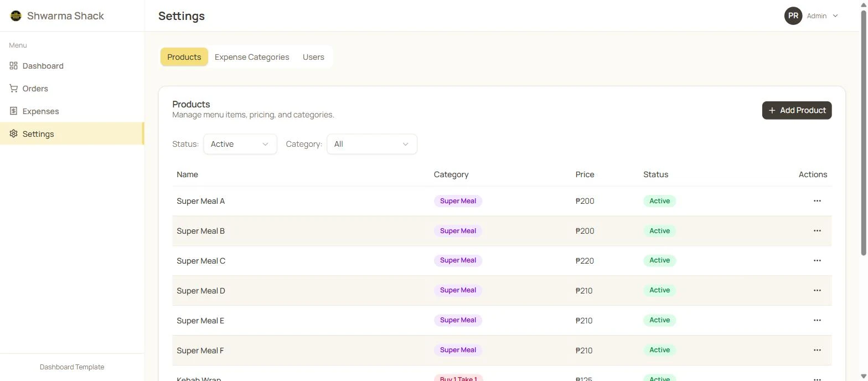Click the Actions column header
The width and height of the screenshot is (868, 381).
coord(813,174)
